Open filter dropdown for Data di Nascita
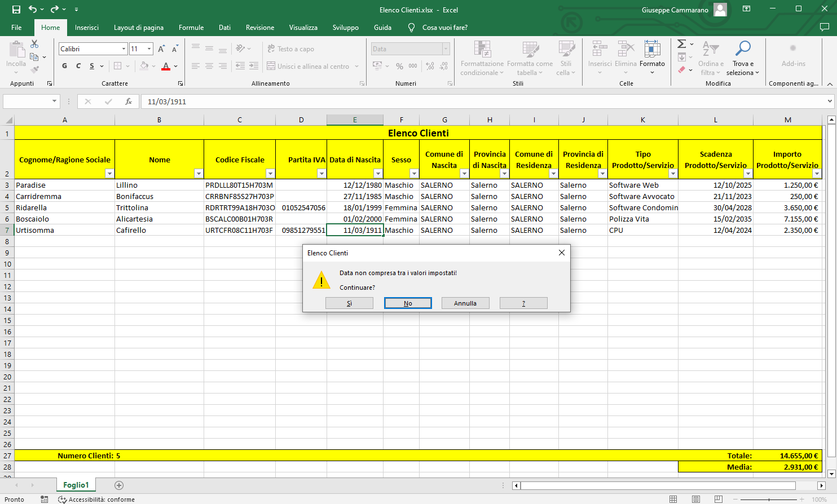 [378, 173]
